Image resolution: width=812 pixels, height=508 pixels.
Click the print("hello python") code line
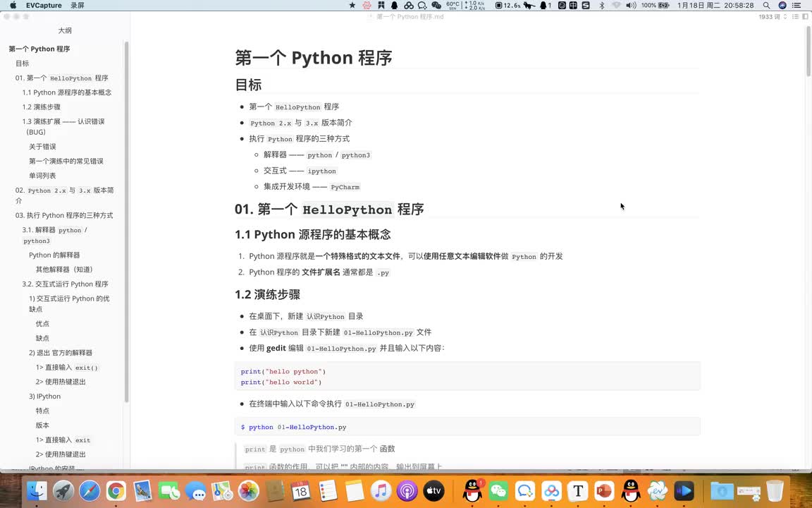coord(283,371)
